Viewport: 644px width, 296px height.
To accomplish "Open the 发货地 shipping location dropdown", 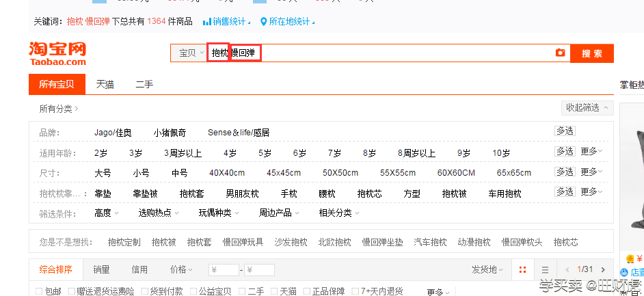I will click(x=487, y=270).
